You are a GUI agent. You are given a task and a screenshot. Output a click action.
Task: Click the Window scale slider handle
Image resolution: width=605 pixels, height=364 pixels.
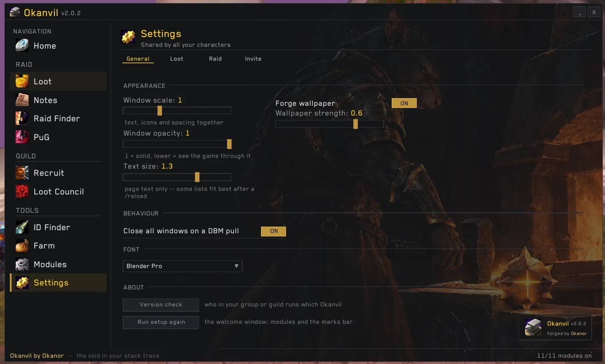click(x=160, y=111)
